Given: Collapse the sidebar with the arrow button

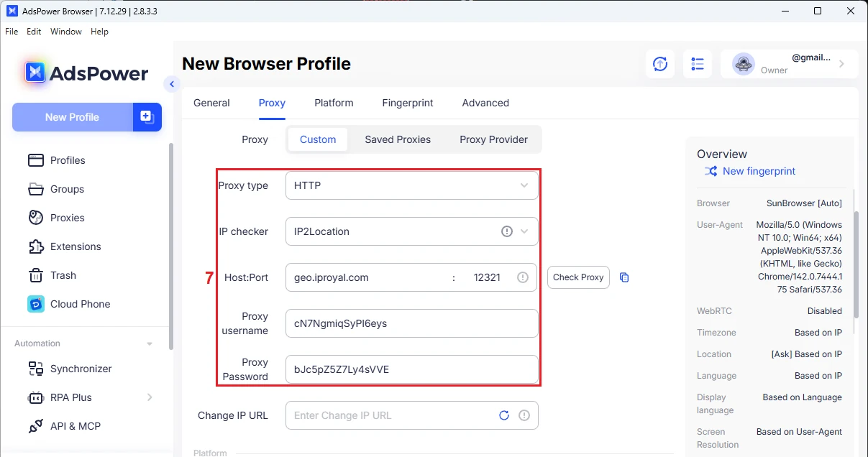Looking at the screenshot, I should (171, 84).
